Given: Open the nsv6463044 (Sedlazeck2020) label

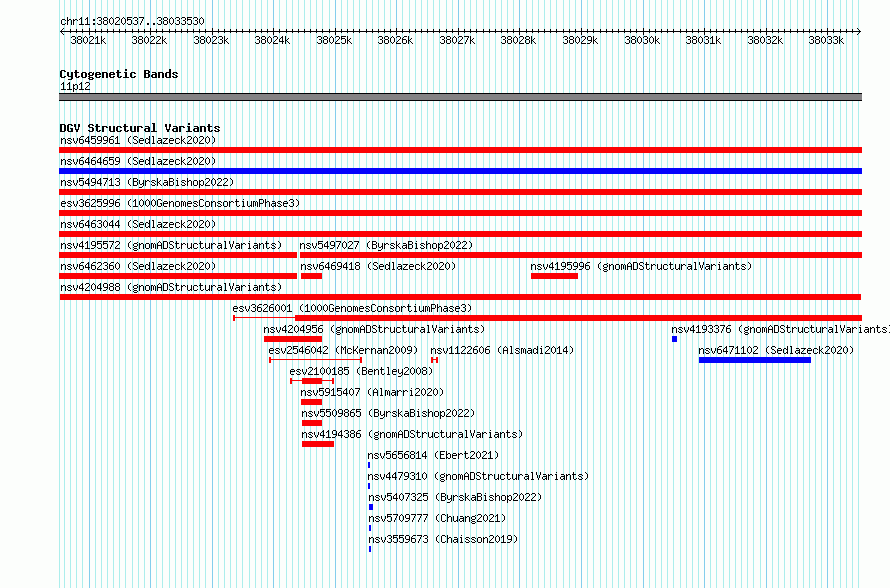Looking at the screenshot, I should pos(138,224).
